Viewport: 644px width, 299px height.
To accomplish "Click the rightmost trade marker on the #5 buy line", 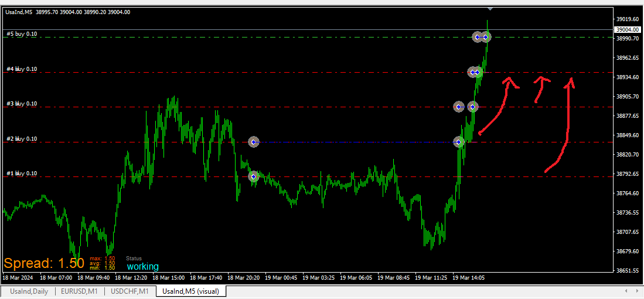I will pos(485,37).
